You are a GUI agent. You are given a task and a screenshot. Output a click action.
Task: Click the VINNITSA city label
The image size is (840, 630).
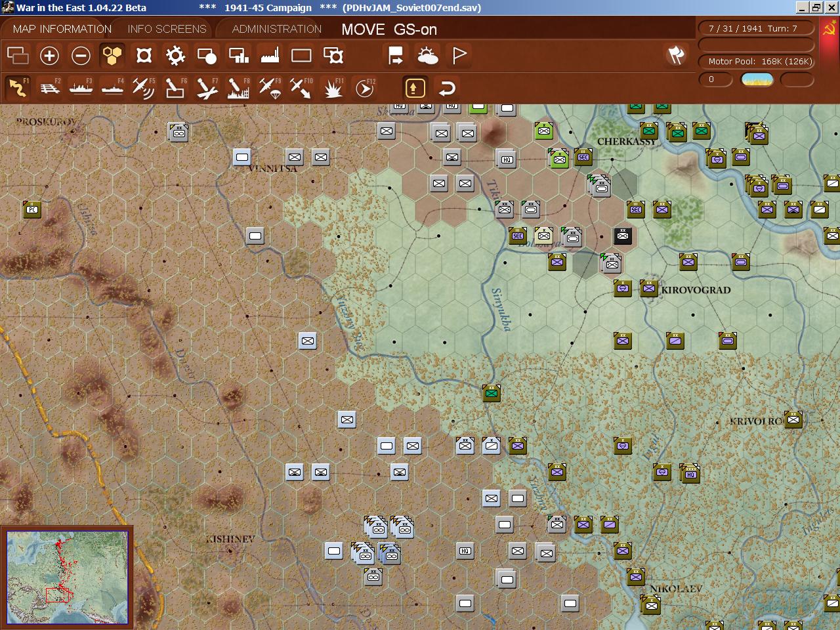tap(273, 169)
